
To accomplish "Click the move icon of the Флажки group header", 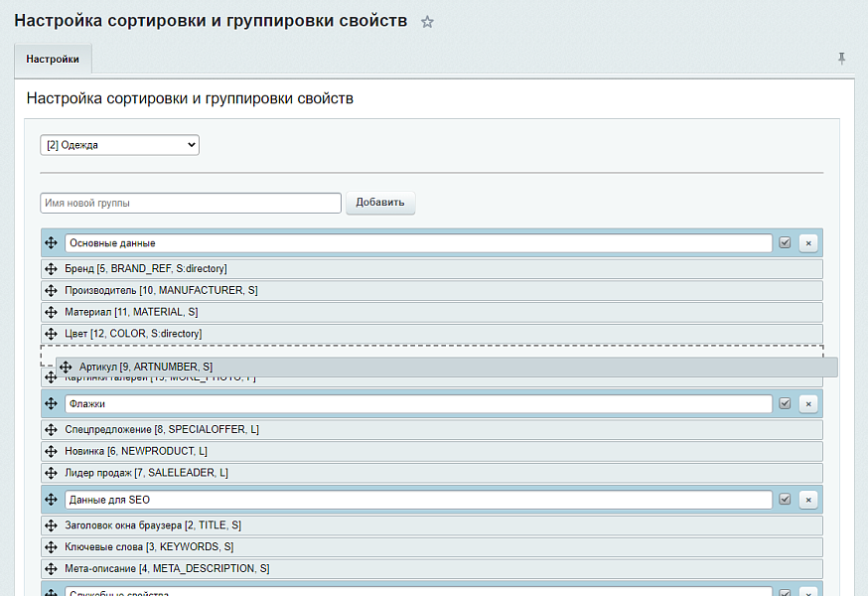I will [49, 403].
